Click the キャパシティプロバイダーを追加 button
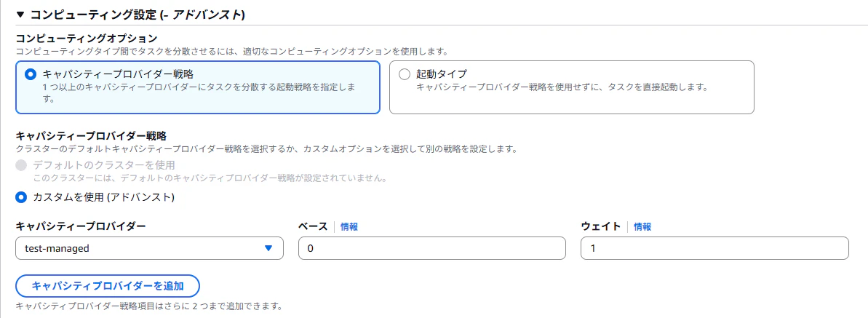The width and height of the screenshot is (868, 318). click(108, 286)
